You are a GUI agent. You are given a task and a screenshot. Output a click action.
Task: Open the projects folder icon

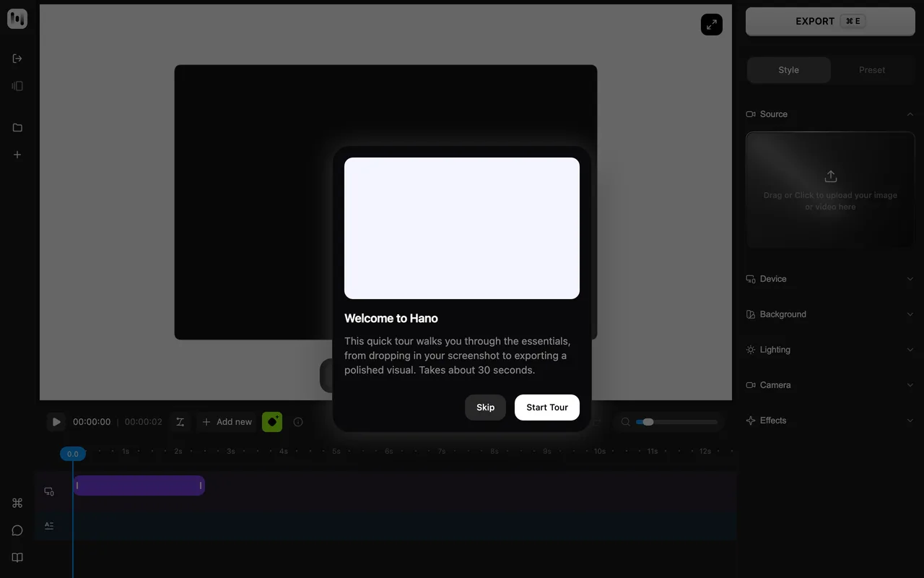[x=17, y=128]
